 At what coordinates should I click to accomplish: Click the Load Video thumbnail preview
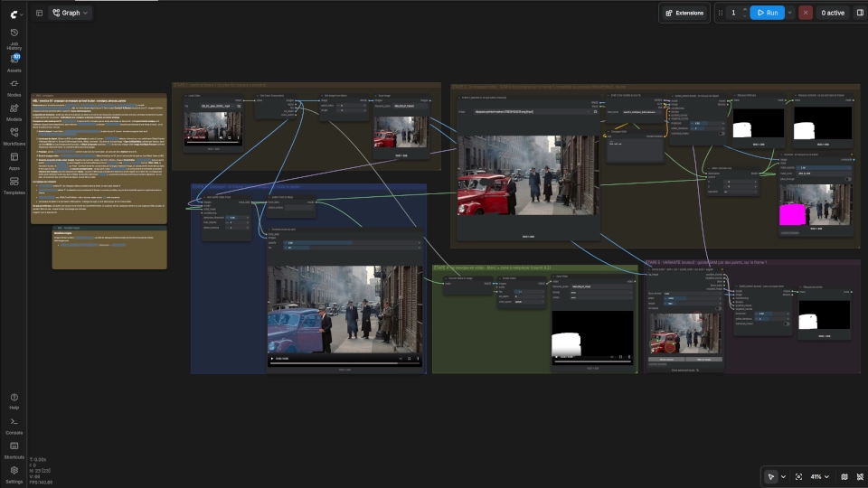point(213,129)
